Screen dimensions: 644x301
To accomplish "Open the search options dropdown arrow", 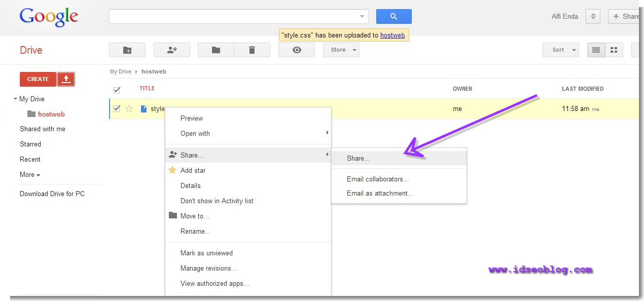I will [x=362, y=16].
